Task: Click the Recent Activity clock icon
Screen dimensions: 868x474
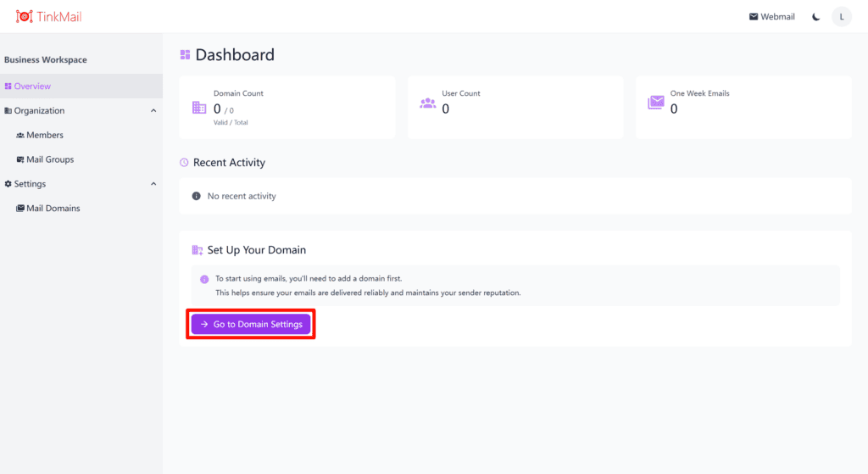Action: pyautogui.click(x=184, y=162)
